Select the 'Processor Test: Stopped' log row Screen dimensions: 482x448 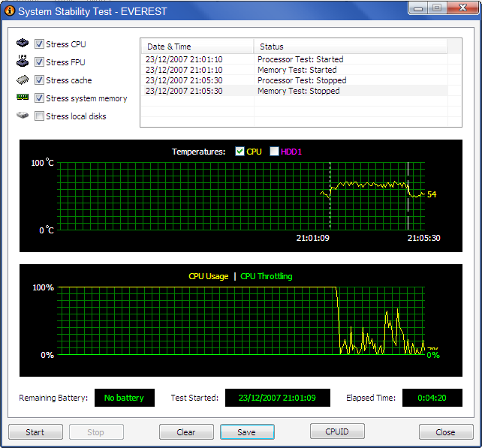(x=294, y=80)
